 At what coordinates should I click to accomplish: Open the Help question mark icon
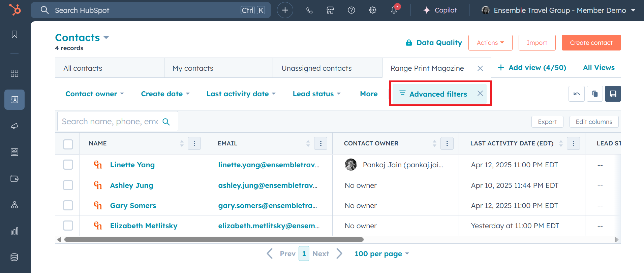(x=351, y=10)
